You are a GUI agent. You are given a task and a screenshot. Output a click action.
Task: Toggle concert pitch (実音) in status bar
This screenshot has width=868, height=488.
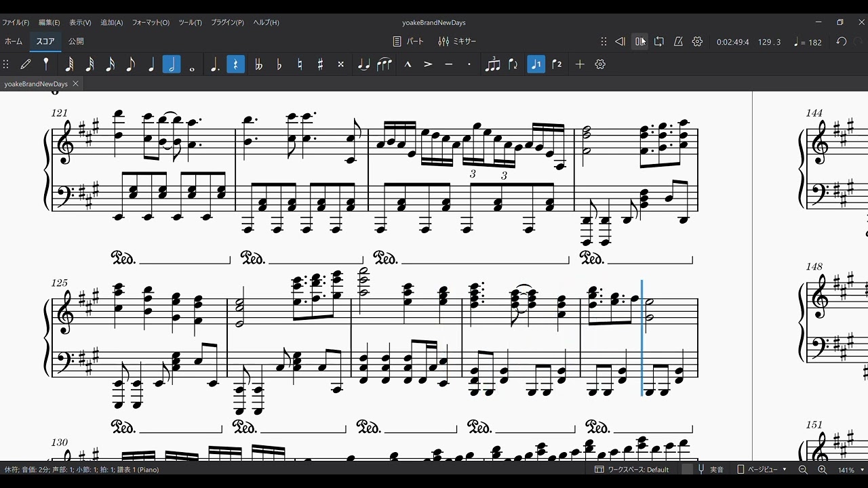[x=710, y=470]
